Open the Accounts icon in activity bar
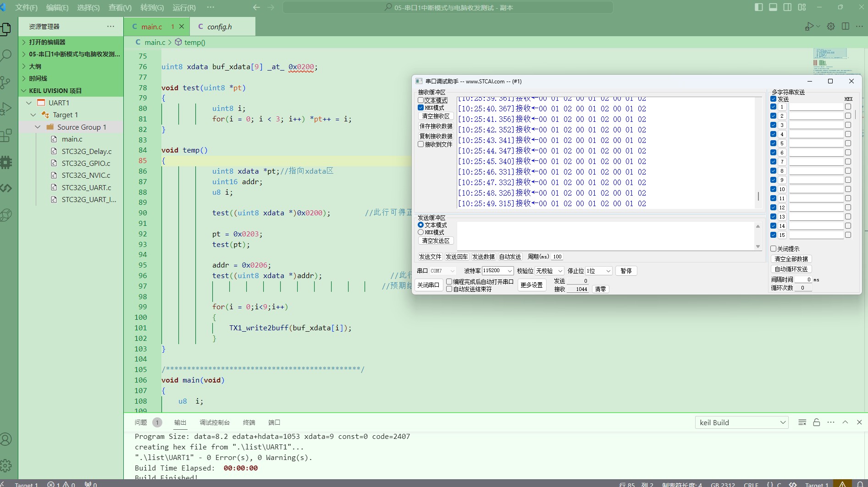This screenshot has height=487, width=868. (6, 439)
